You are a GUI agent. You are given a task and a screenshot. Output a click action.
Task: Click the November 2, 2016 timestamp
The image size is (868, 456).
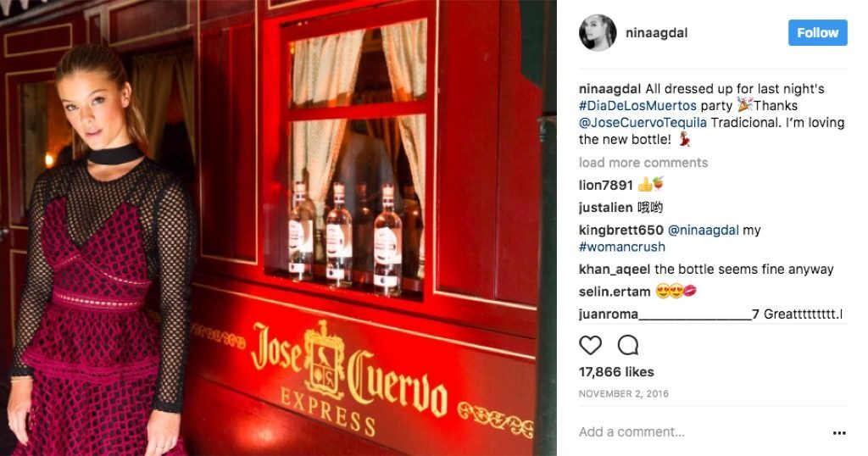[x=624, y=394]
